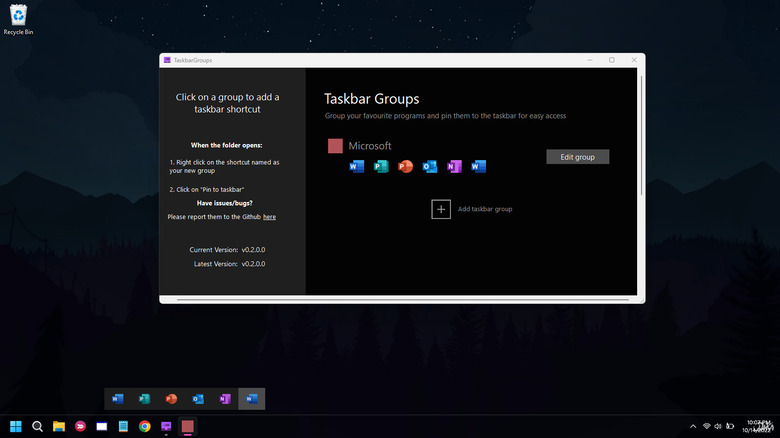Open taskbar Search

pos(37,427)
